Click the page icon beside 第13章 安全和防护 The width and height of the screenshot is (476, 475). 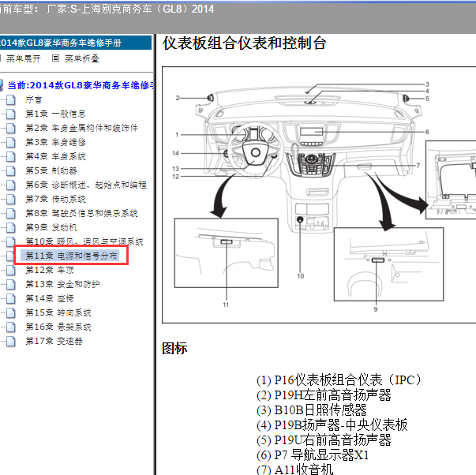pos(11,284)
